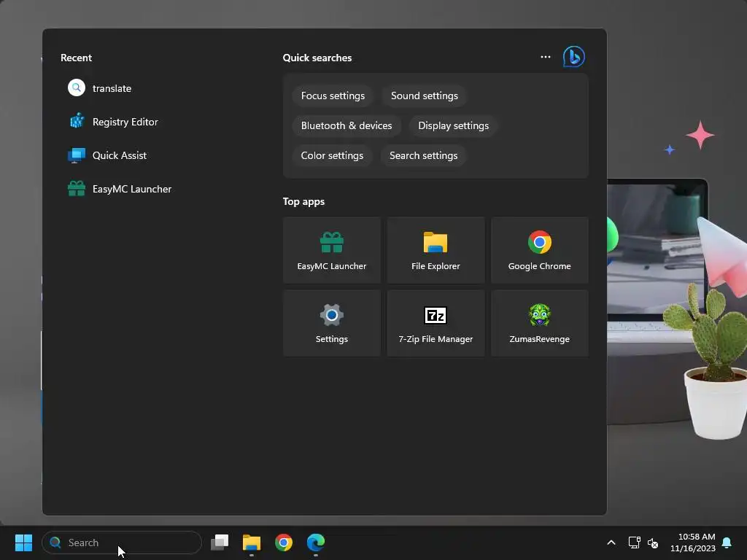747x560 pixels.
Task: Click the taskbar search magnifier icon
Action: (x=55, y=542)
